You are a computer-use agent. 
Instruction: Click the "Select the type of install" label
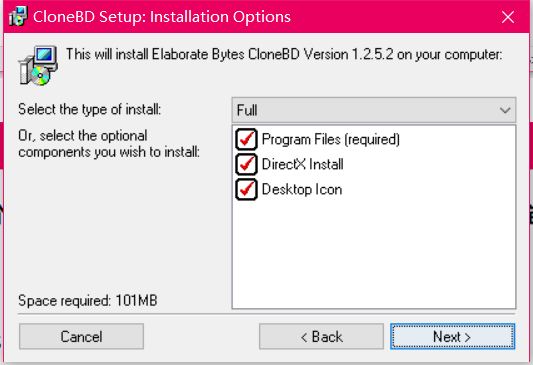tap(90, 109)
